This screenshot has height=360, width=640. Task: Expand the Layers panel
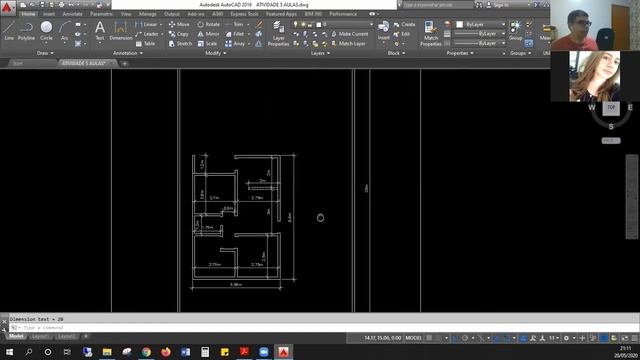pos(320,53)
